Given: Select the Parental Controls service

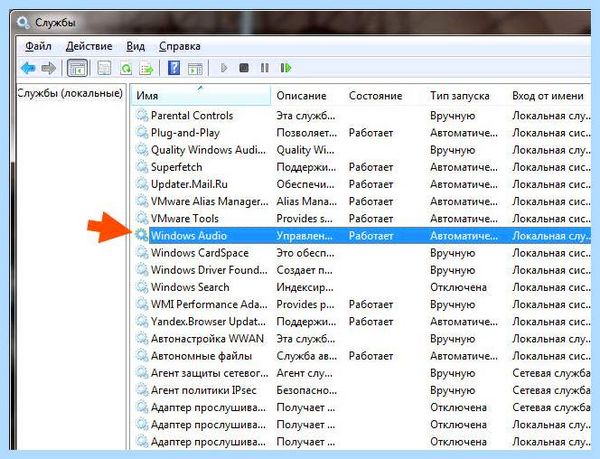Looking at the screenshot, I should tap(192, 116).
